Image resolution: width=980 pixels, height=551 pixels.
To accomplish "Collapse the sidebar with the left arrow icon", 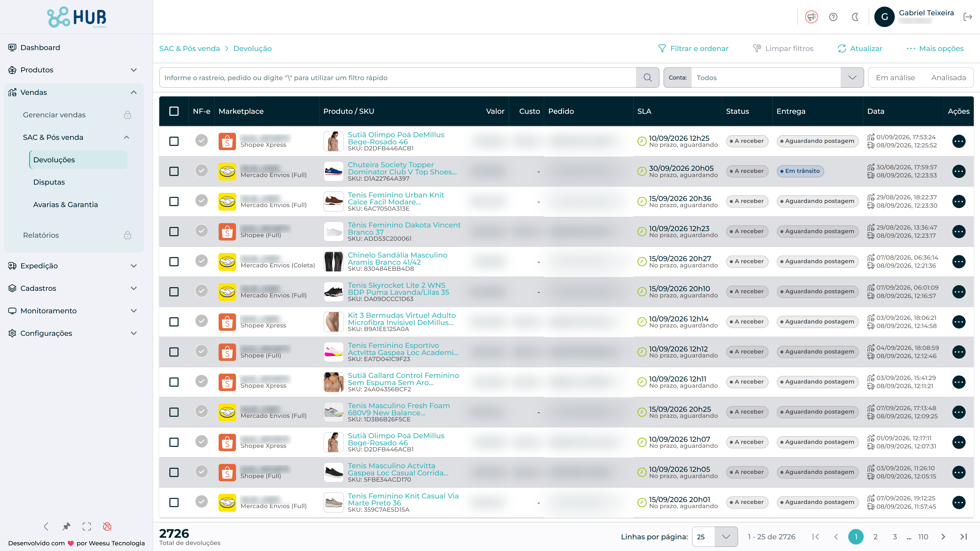I will [46, 527].
